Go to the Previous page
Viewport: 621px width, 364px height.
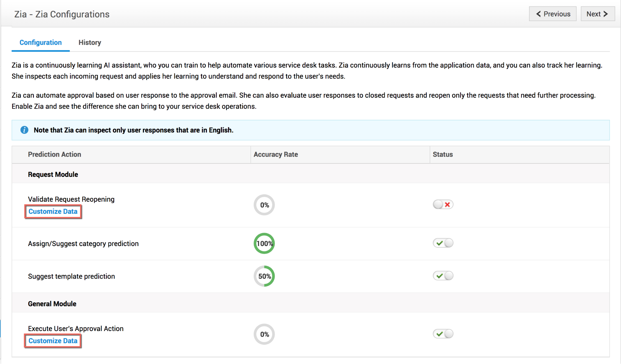553,14
